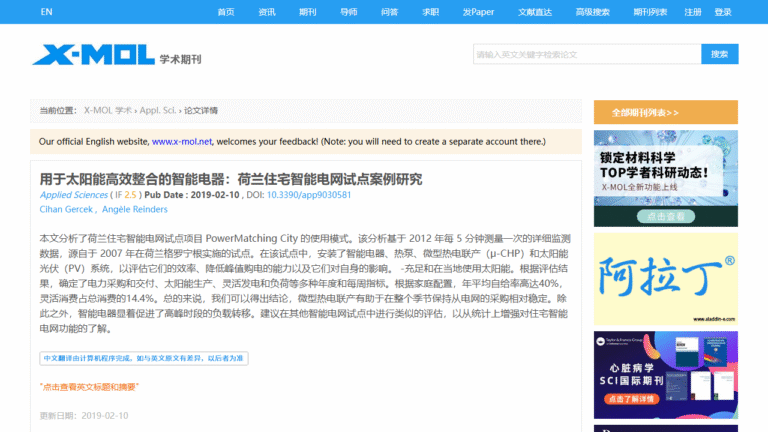Image resolution: width=768 pixels, height=432 pixels.
Task: Open the 发Paper nav item
Action: coord(478,12)
